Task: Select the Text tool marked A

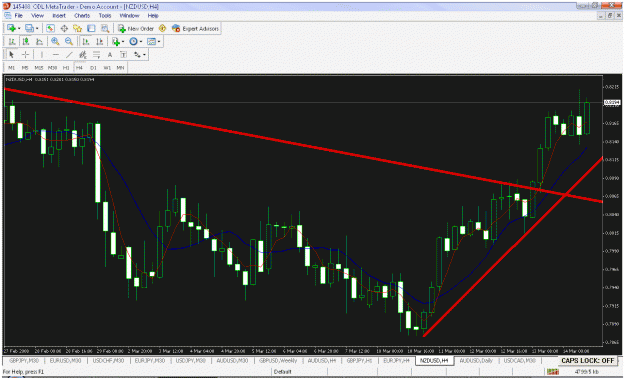Action: [110, 55]
